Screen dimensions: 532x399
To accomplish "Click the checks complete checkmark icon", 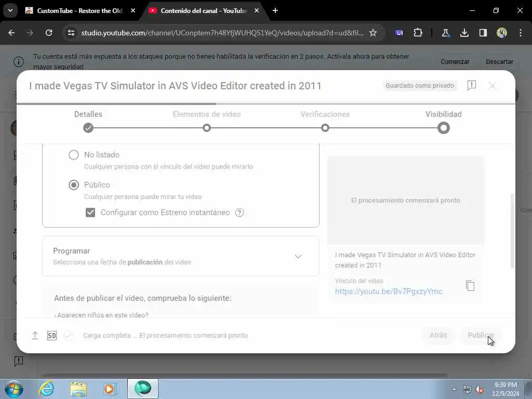I will (x=69, y=336).
